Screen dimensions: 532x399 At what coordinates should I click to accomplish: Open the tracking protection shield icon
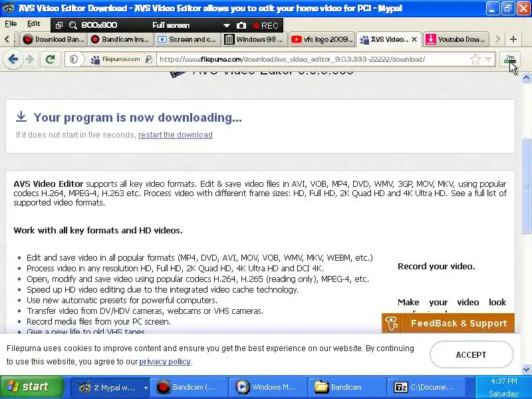pos(74,59)
